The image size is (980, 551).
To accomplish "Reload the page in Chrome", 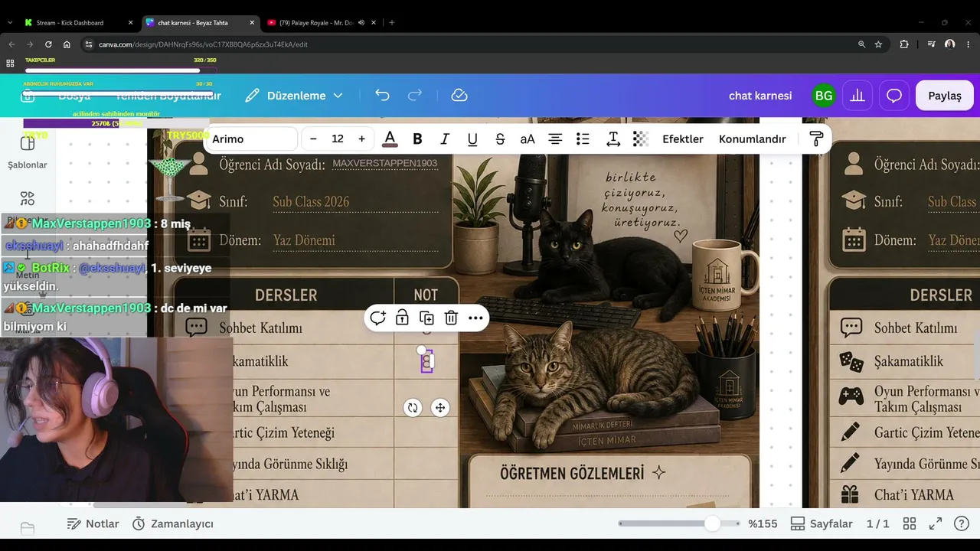I will pos(48,44).
